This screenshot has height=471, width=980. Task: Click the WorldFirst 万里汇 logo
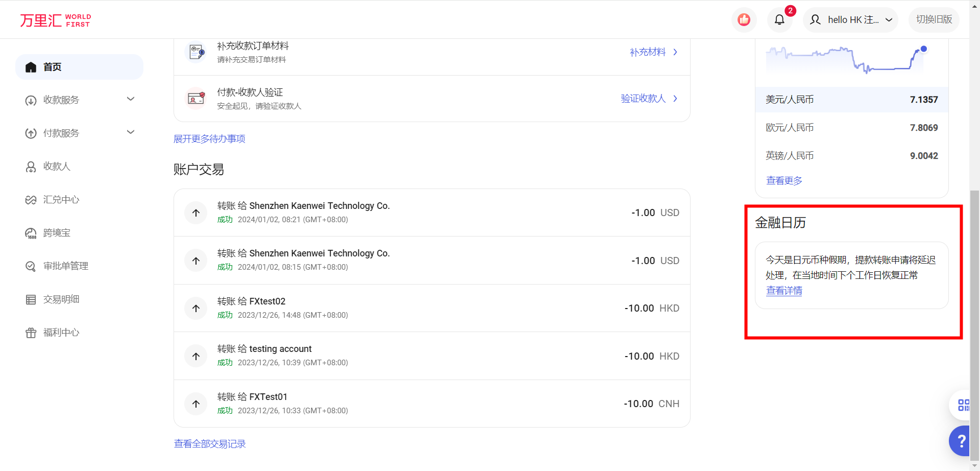pyautogui.click(x=56, y=20)
